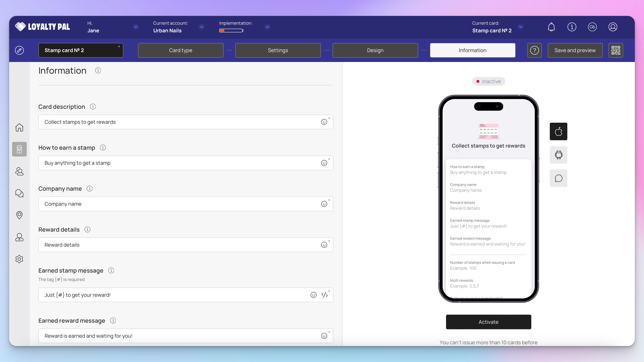The height and width of the screenshot is (362, 644).
Task: Switch preview to Android device
Action: [558, 155]
